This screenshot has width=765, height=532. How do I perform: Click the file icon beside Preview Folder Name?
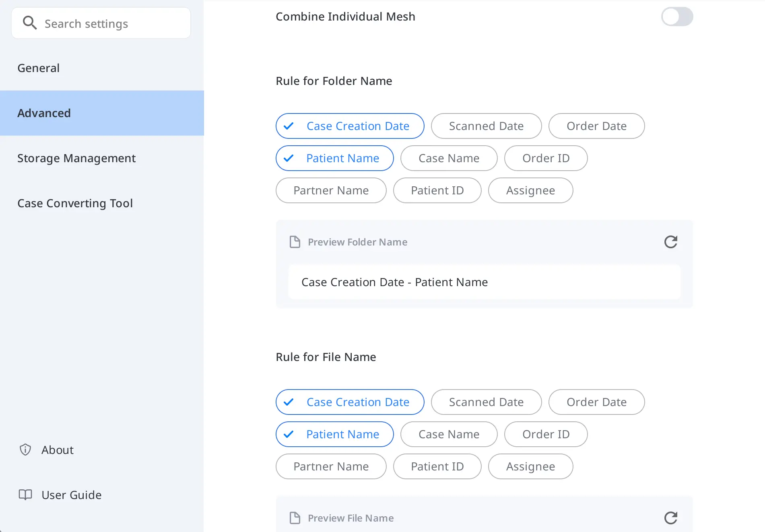coord(295,241)
